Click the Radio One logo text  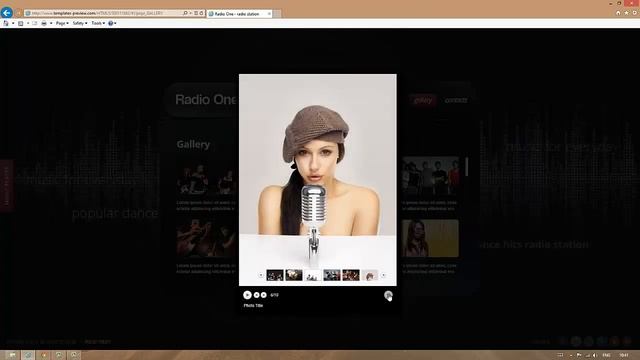coord(205,100)
